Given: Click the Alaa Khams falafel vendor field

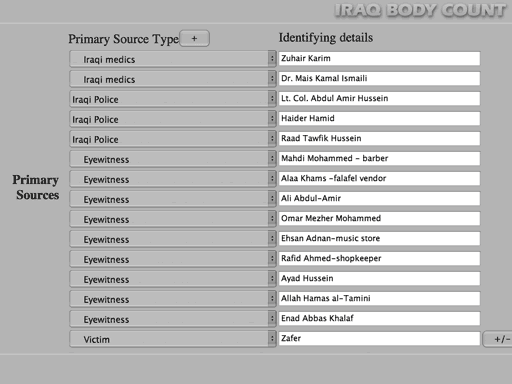Looking at the screenshot, I should [379, 179].
